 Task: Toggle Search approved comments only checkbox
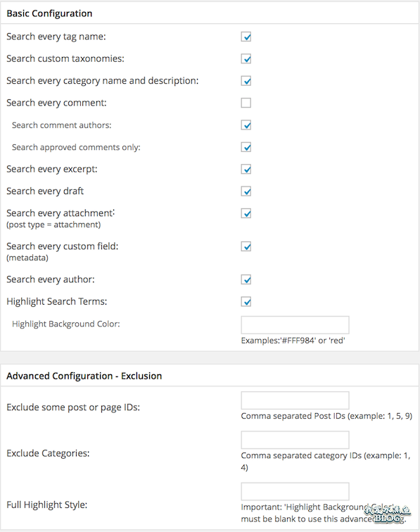246,147
